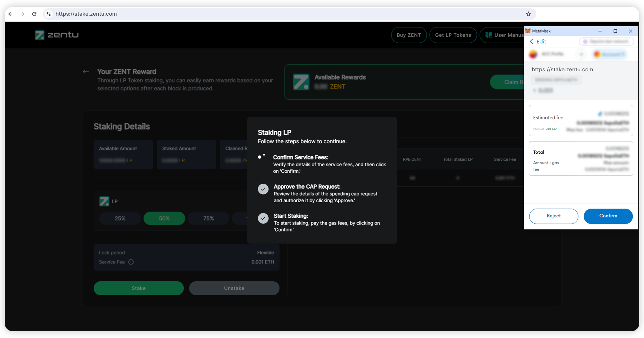Select the 50% amount option
This screenshot has height=338, width=644.
164,219
